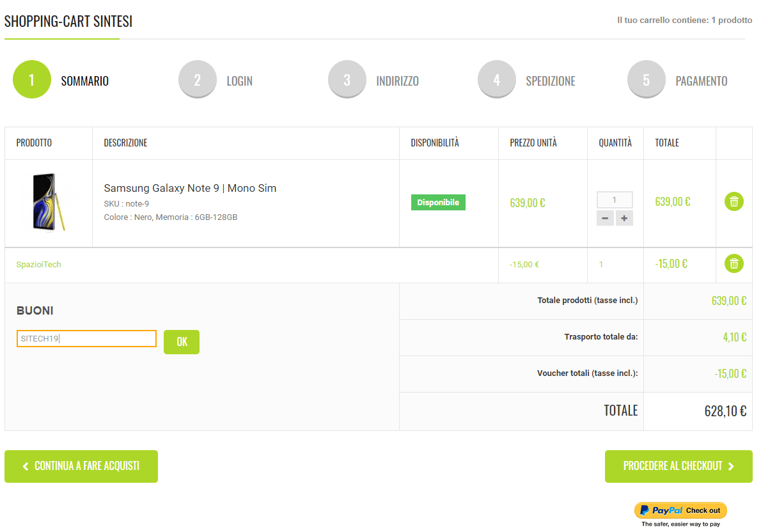
Task: Decrease quantity with the minus button
Action: click(x=605, y=218)
